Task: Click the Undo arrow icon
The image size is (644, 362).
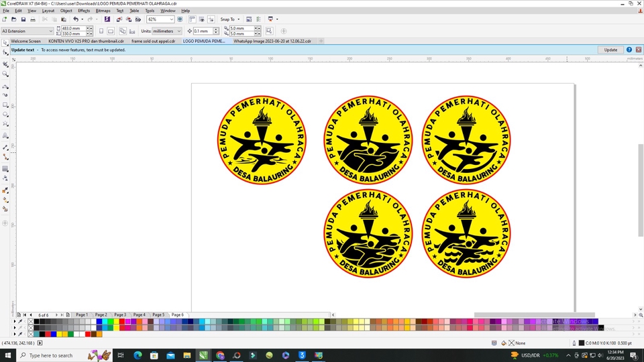Action: click(76, 19)
